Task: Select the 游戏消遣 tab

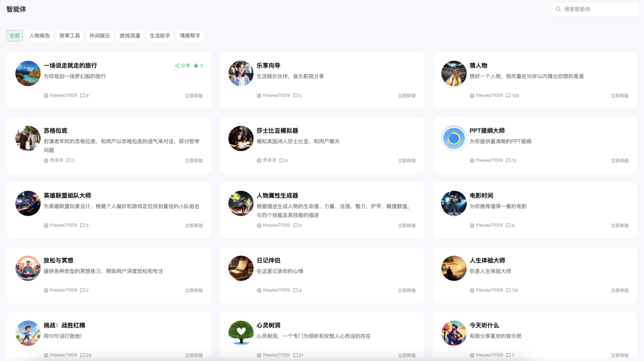Action: [x=130, y=36]
